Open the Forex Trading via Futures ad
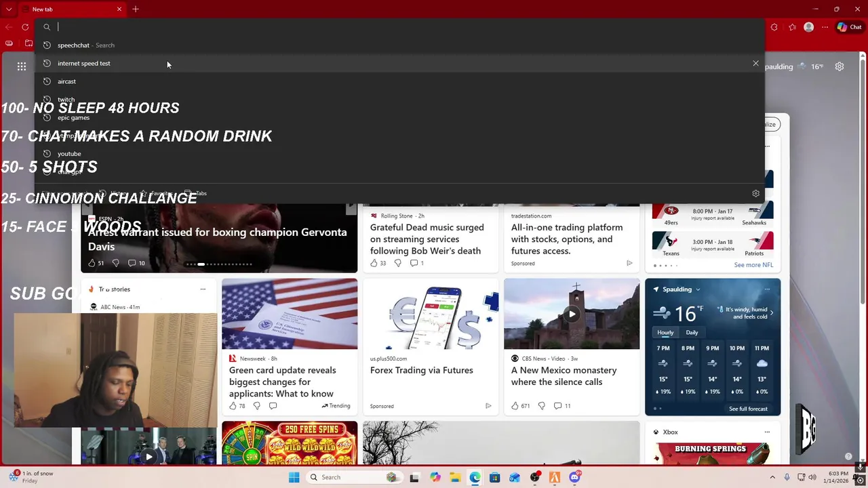The width and height of the screenshot is (868, 488). click(422, 370)
